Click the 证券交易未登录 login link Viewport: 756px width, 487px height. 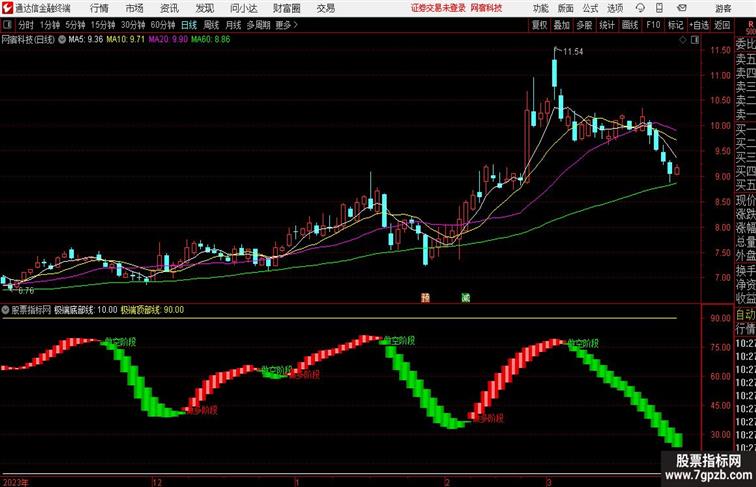438,8
